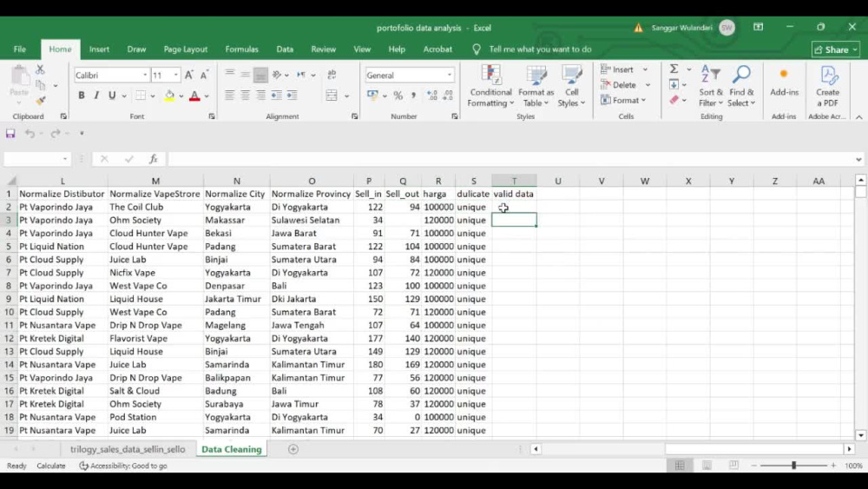Toggle Underline formatting

coord(112,96)
